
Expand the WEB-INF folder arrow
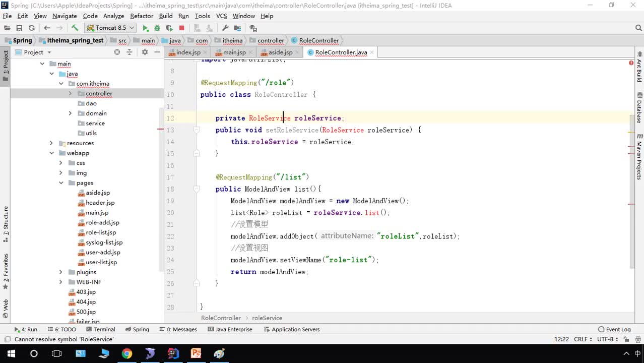click(x=61, y=282)
